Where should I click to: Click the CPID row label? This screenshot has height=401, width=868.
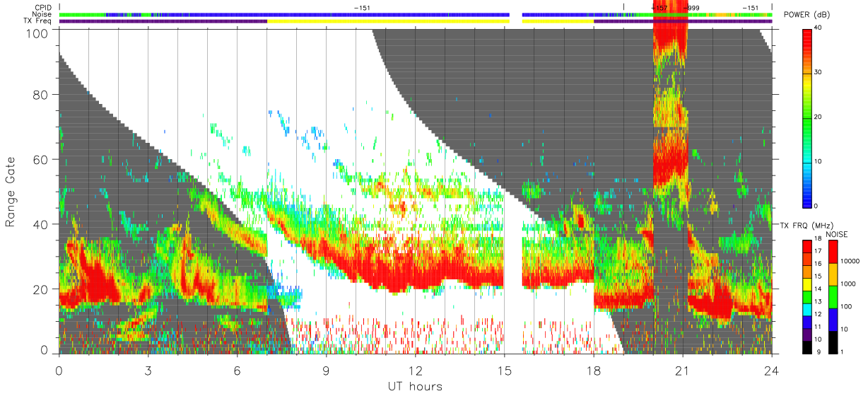point(42,7)
